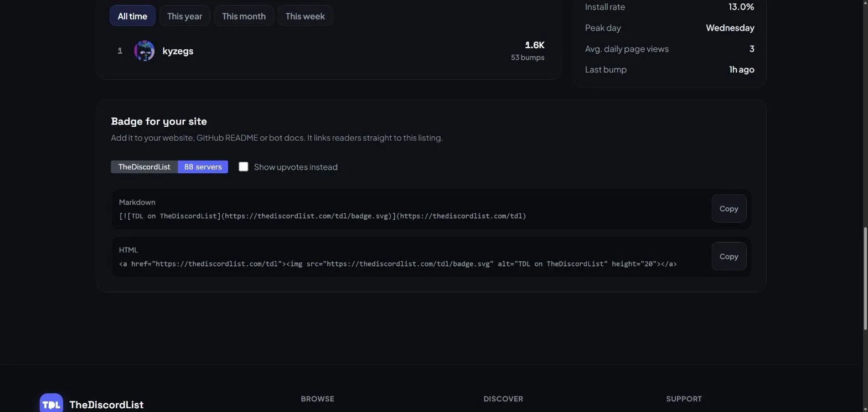Click the 53 bumps count text
Image resolution: width=868 pixels, height=412 pixels.
527,58
